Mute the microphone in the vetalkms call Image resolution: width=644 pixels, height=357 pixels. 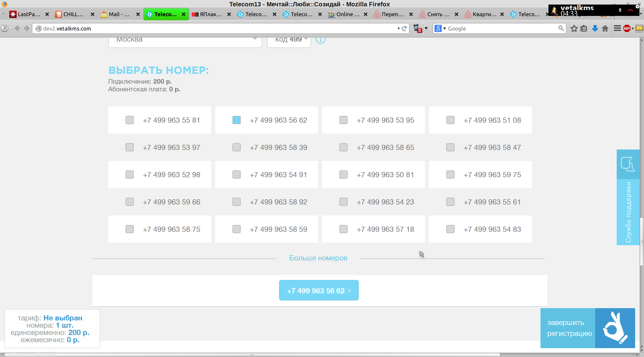point(620,10)
